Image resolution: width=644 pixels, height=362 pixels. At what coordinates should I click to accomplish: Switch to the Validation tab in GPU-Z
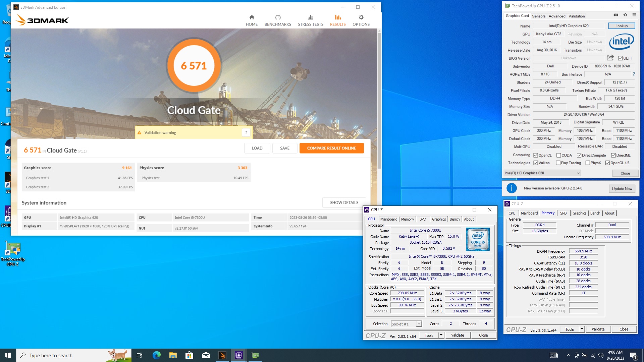pyautogui.click(x=577, y=16)
